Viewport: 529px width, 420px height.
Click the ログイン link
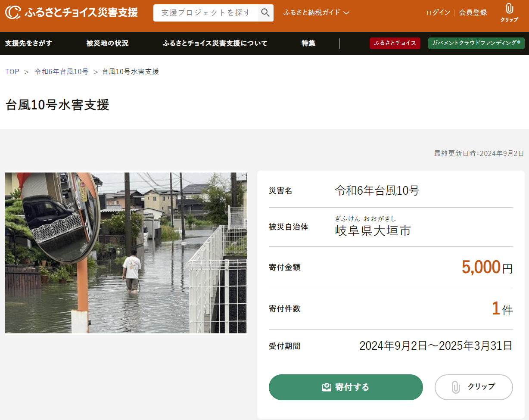(438, 12)
